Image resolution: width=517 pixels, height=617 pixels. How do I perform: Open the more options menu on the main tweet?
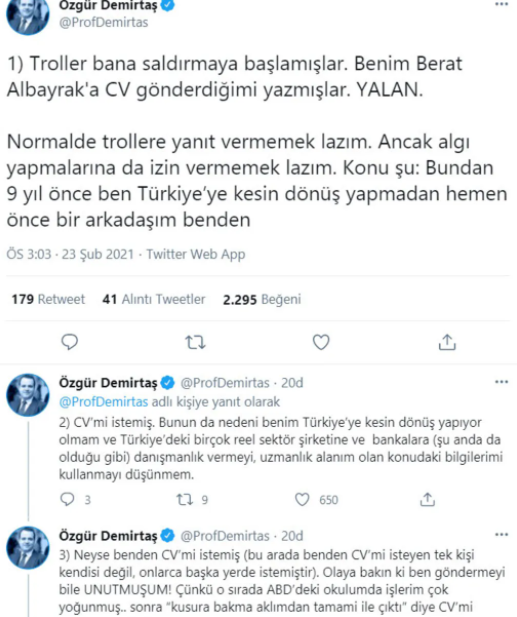pos(502,4)
